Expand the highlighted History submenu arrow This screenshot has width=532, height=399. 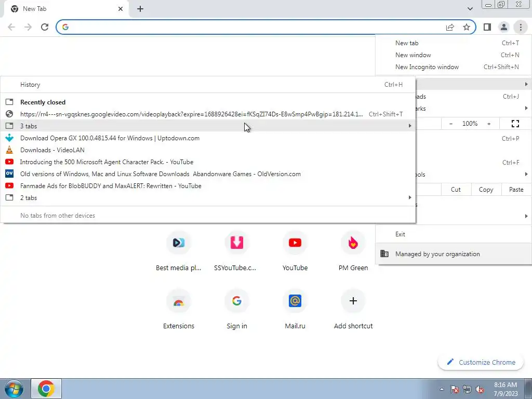526,84
